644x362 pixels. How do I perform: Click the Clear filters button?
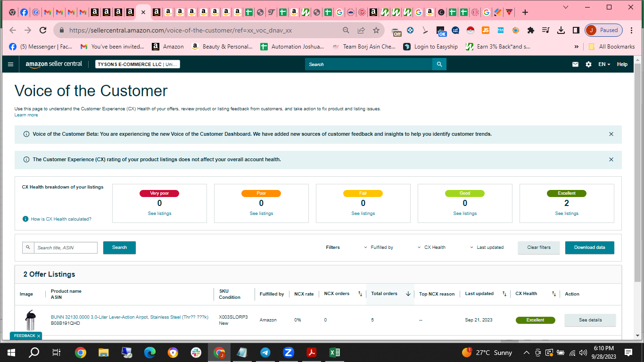[539, 247]
